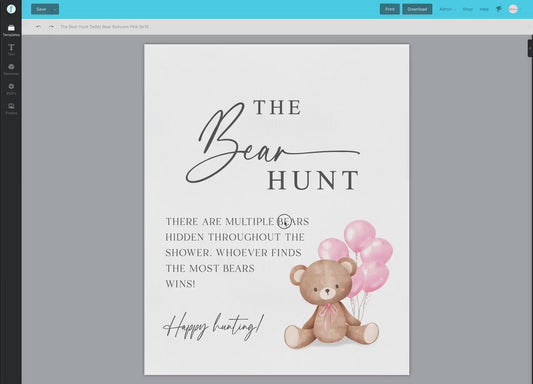Click the template title in the toolbar
Screen dimensions: 533x384
(x=104, y=27)
